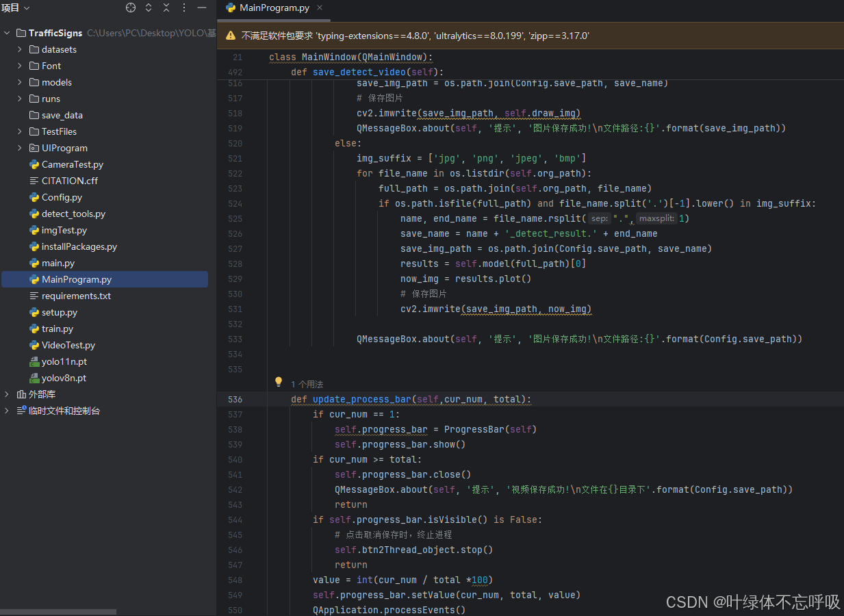Click the expand all icon in project panel
Screen dimensions: 844x616
(x=149, y=8)
